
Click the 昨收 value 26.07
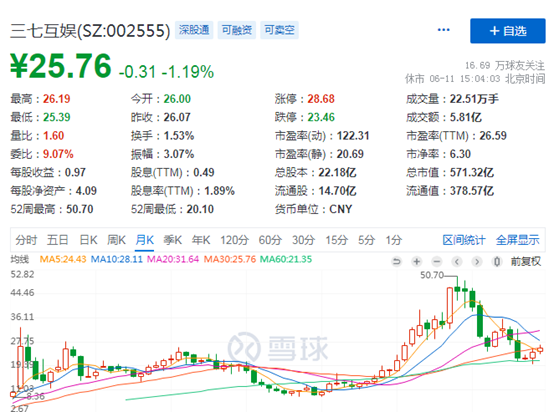tap(177, 117)
